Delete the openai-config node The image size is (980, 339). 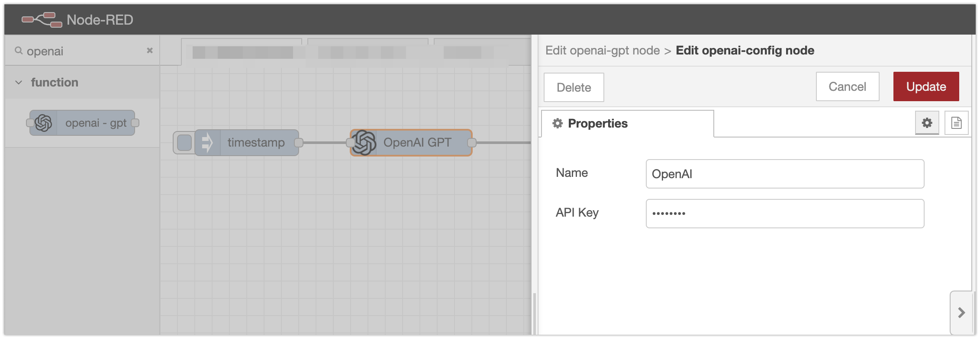click(x=574, y=87)
